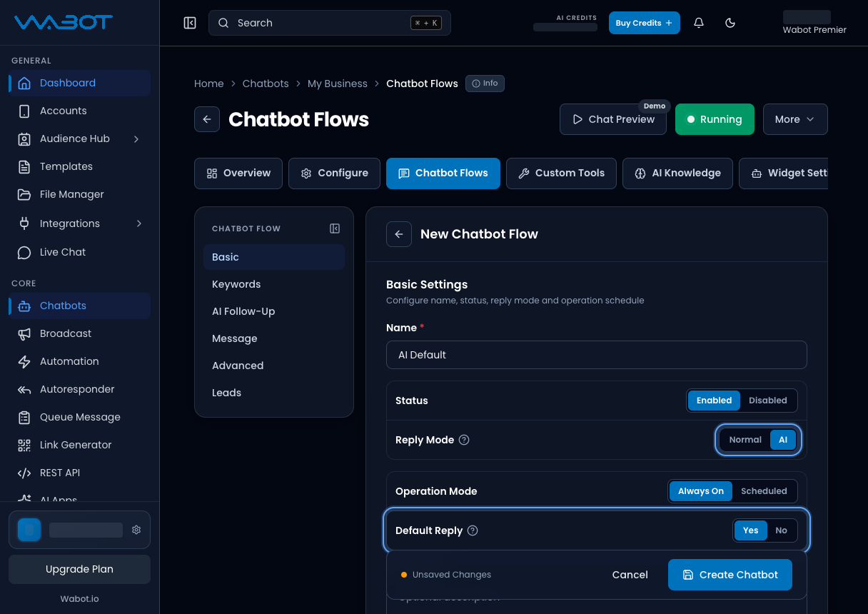Screen dimensions: 868x614
Task: Switch to dark mode moon icon
Action: pos(730,23)
